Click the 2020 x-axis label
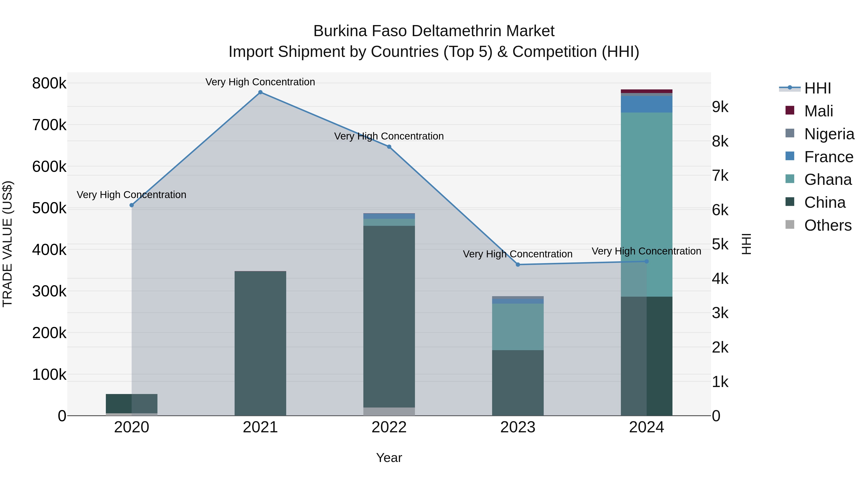868x488 pixels. pyautogui.click(x=132, y=427)
